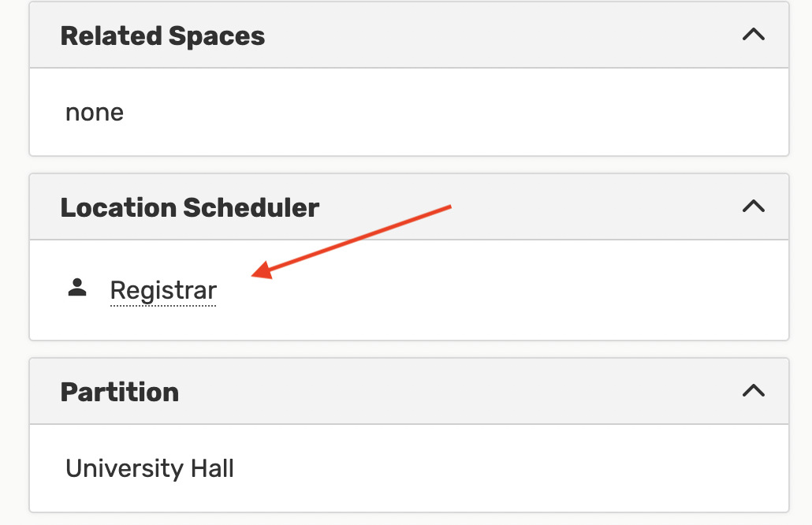
Task: Click gap between Related Spaces and Location Scheduler panels
Action: click(408, 165)
